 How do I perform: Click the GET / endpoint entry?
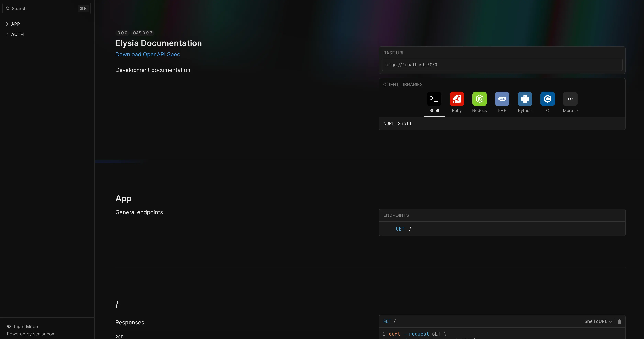pos(403,229)
